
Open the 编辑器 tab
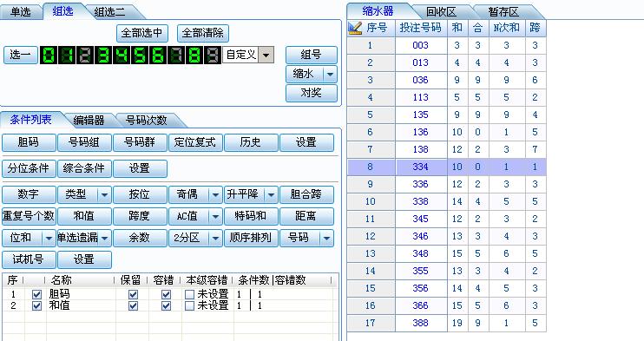89,120
